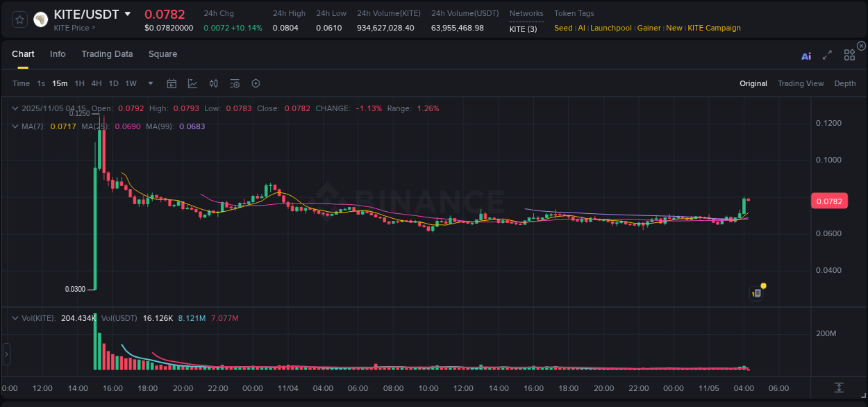This screenshot has width=868, height=407.
Task: Click the widget layout grid icon
Action: pos(849,55)
